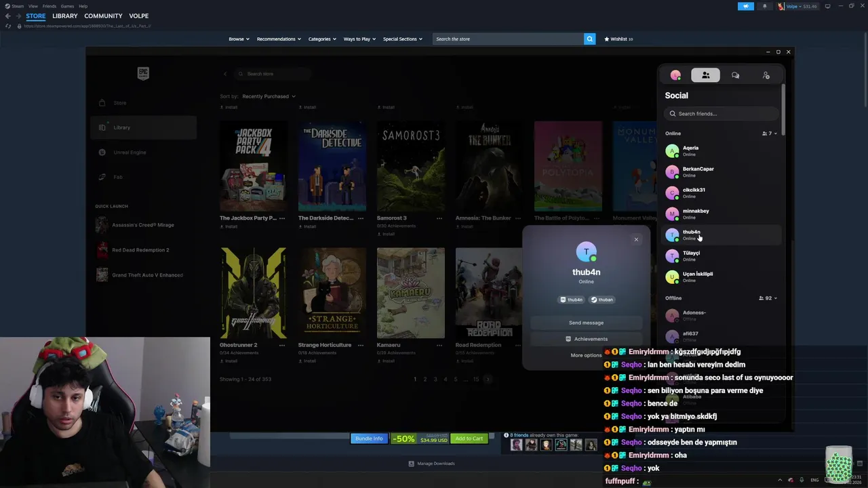This screenshot has width=868, height=488.
Task: Select Unreal Engine in Epic sidebar
Action: pyautogui.click(x=143, y=152)
